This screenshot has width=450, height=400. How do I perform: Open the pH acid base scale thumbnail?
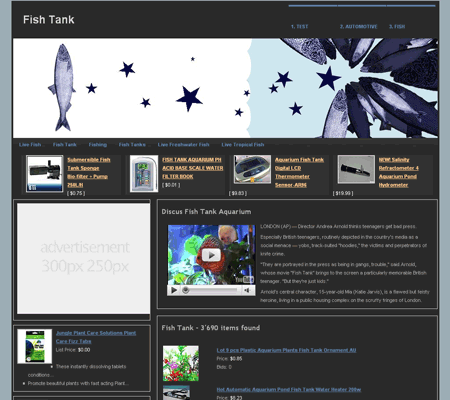[x=144, y=174]
